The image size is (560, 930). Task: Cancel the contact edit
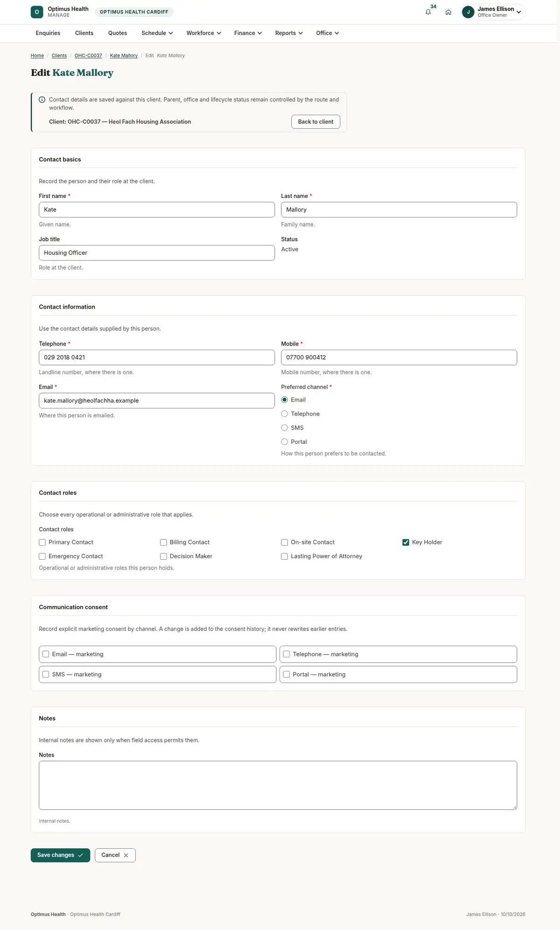click(115, 855)
